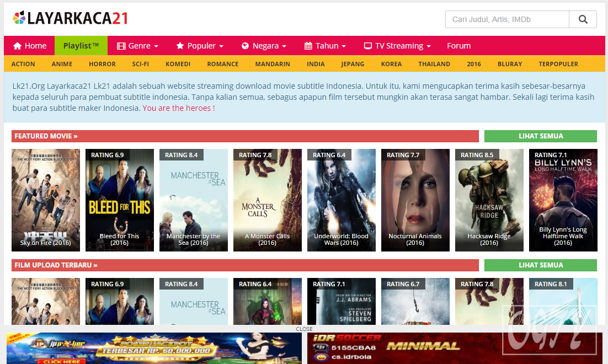Click the Genre film icon
608x364 pixels.
tap(121, 46)
